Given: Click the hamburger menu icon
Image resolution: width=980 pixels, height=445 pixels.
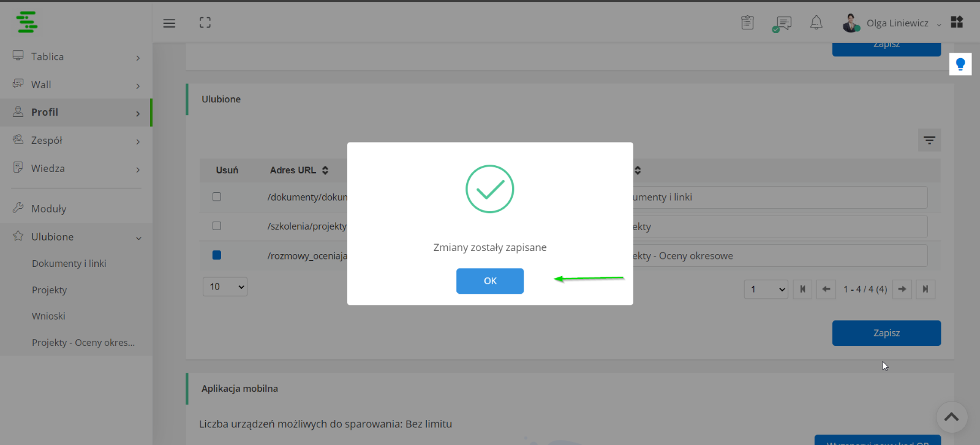Looking at the screenshot, I should 169,23.
